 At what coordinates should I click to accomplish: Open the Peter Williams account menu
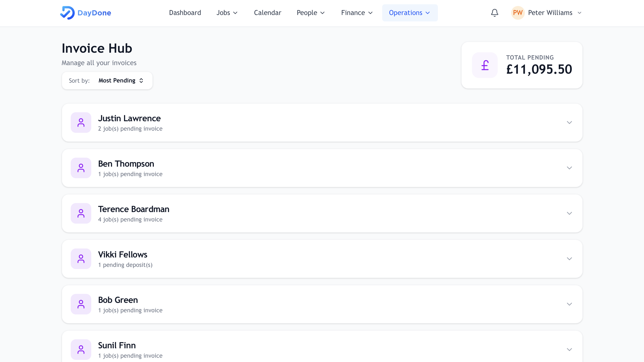(547, 13)
